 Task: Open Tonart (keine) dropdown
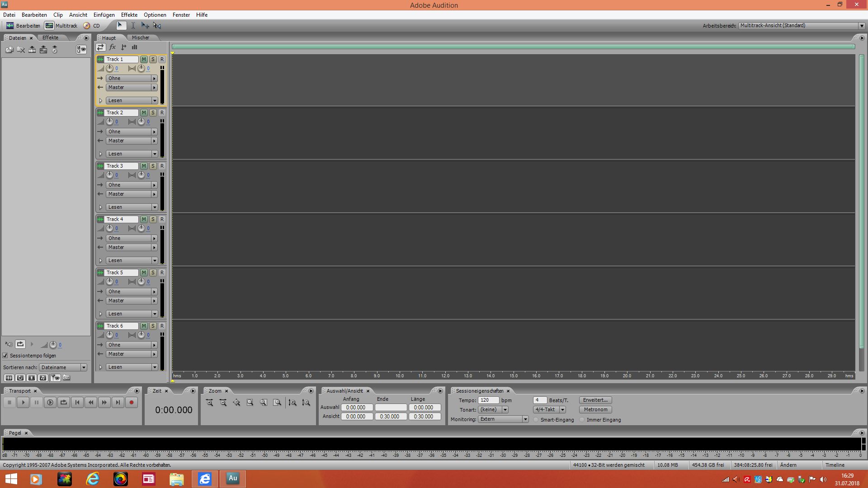click(x=493, y=409)
